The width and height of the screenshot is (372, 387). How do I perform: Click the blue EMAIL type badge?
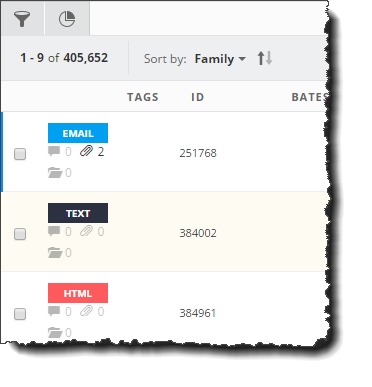point(78,133)
